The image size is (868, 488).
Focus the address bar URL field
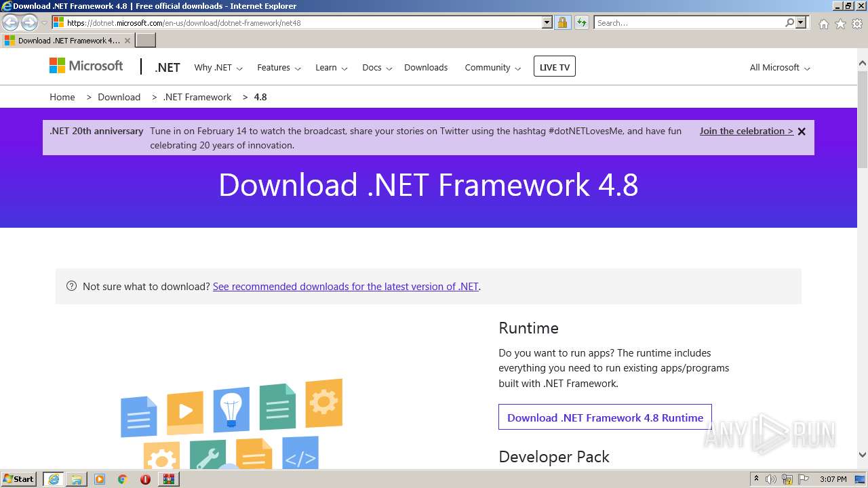click(302, 22)
